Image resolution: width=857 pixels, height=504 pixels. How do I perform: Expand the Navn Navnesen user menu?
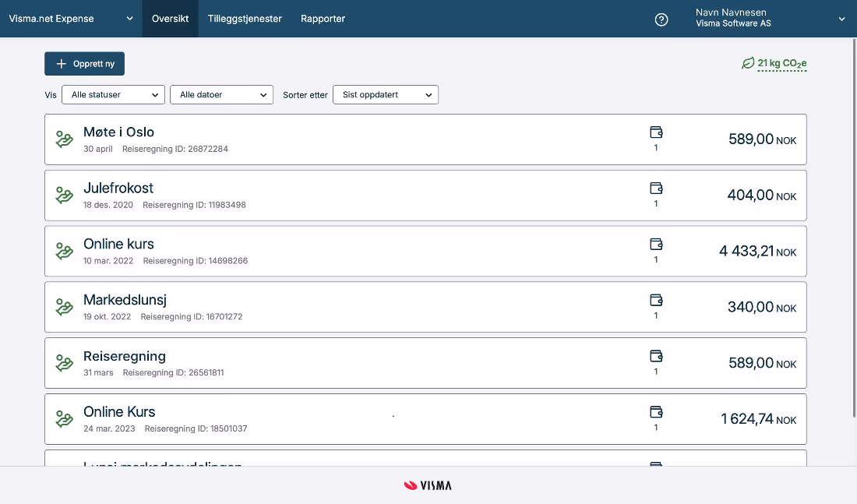(x=770, y=19)
